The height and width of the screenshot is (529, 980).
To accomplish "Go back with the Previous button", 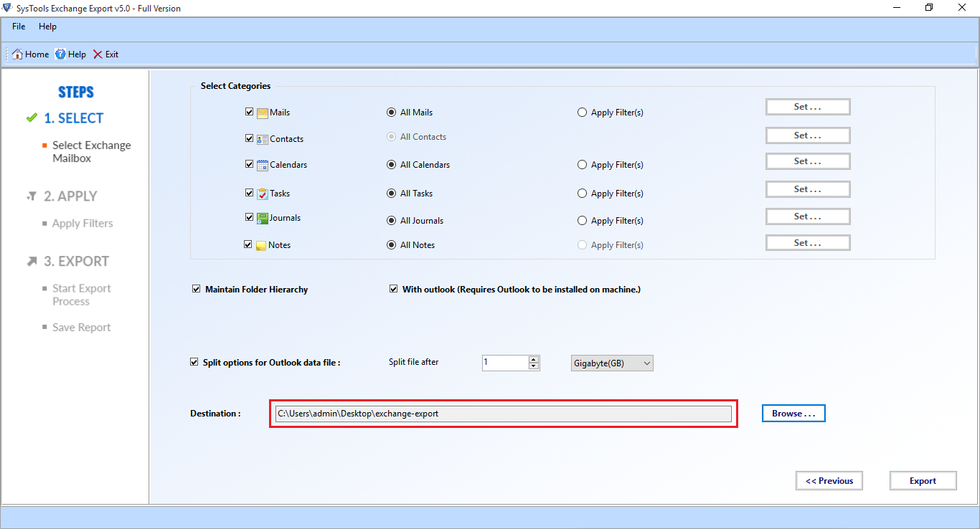I will click(829, 481).
